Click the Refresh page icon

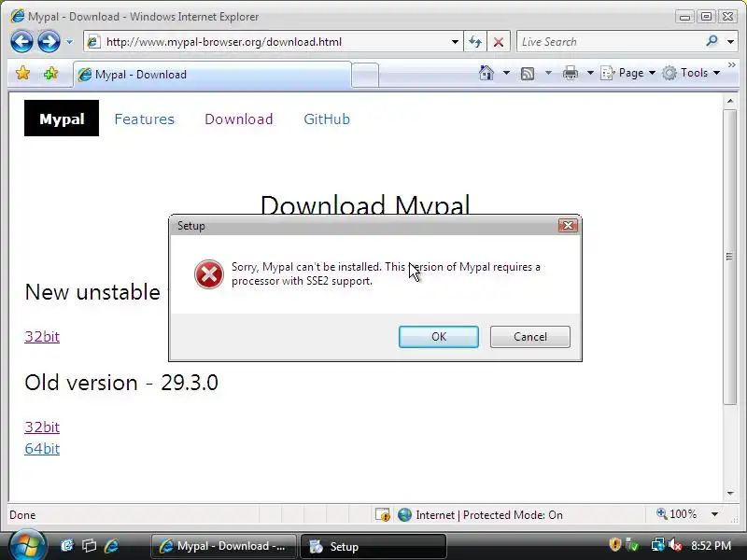click(x=475, y=42)
